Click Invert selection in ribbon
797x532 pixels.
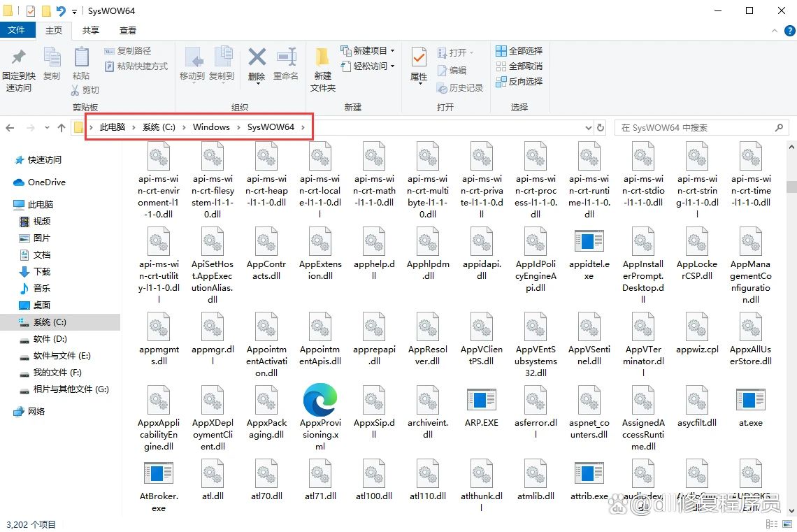click(x=519, y=81)
